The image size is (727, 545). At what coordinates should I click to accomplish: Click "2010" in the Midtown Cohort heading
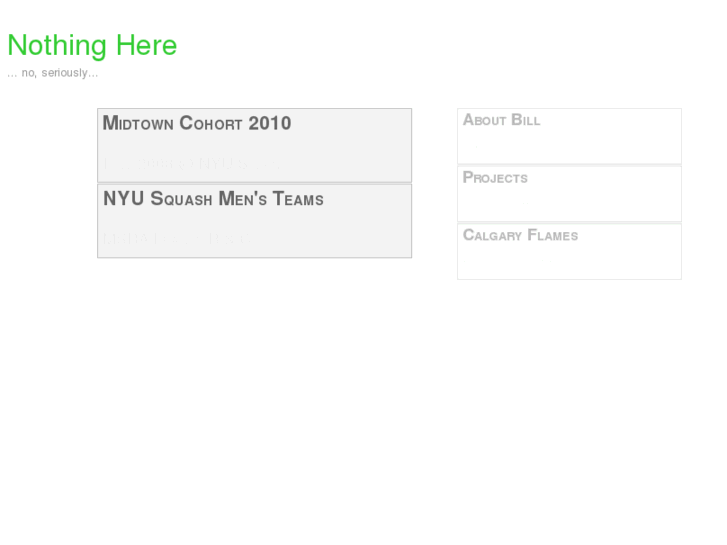(270, 124)
